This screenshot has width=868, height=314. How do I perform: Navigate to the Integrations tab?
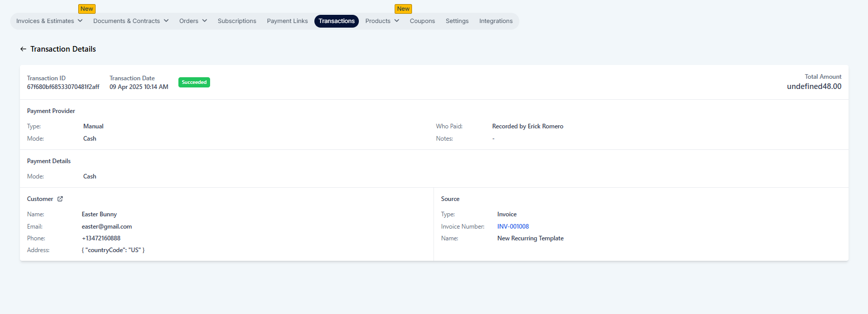tap(496, 21)
